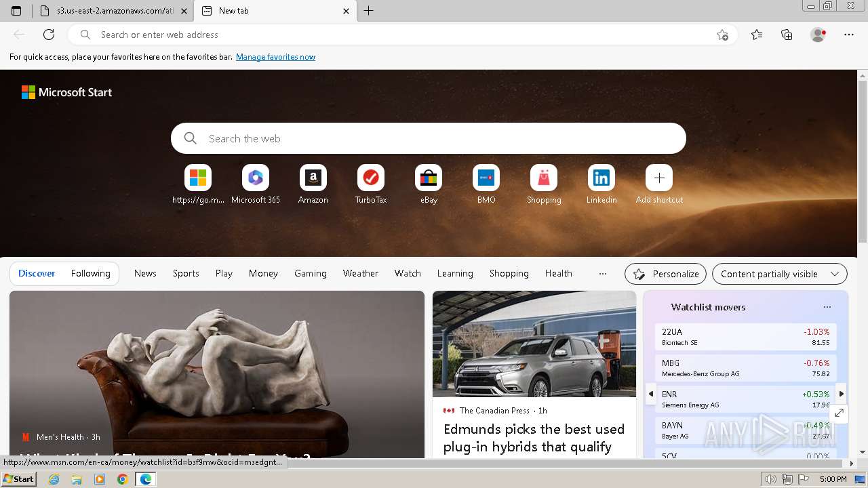This screenshot has width=868, height=488.
Task: Click the browser refresh icon
Action: (49, 35)
